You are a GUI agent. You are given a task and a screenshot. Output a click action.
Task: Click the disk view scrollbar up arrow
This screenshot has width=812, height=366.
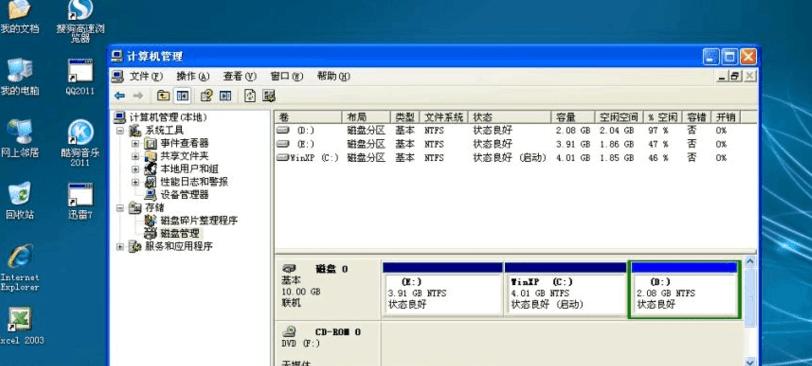click(749, 262)
